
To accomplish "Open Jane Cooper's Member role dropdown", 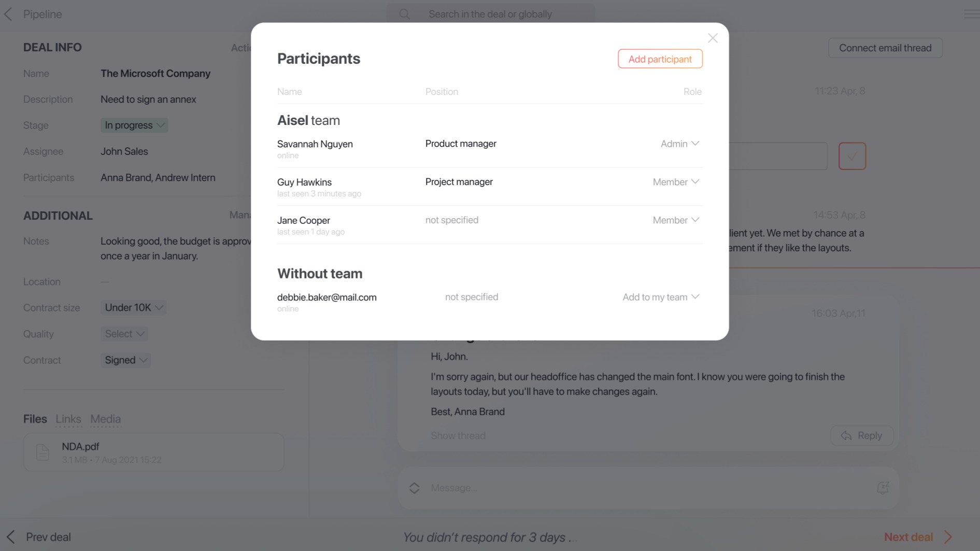I will [x=676, y=220].
